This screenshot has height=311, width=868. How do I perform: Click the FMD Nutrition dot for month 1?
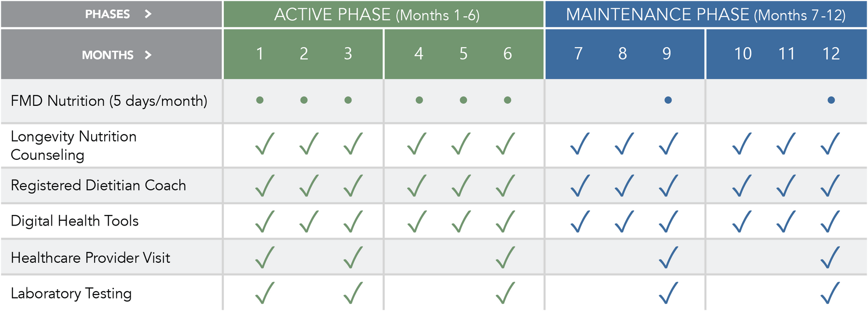(260, 100)
